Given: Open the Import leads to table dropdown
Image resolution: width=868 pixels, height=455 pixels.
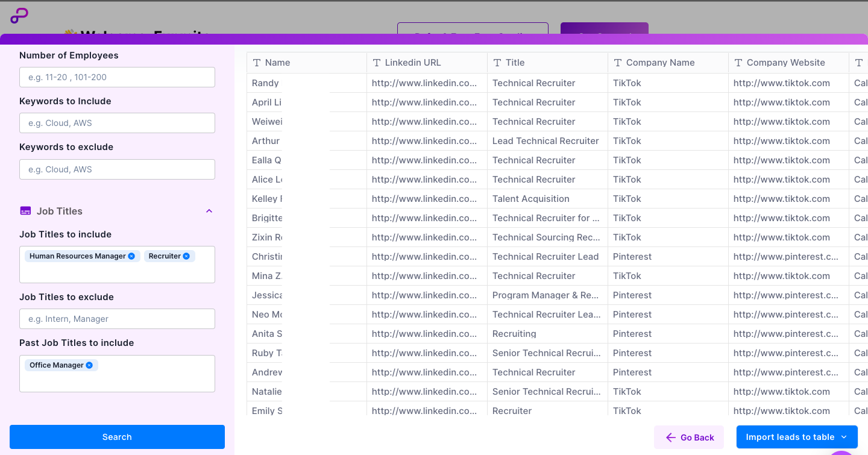Looking at the screenshot, I should 843,437.
